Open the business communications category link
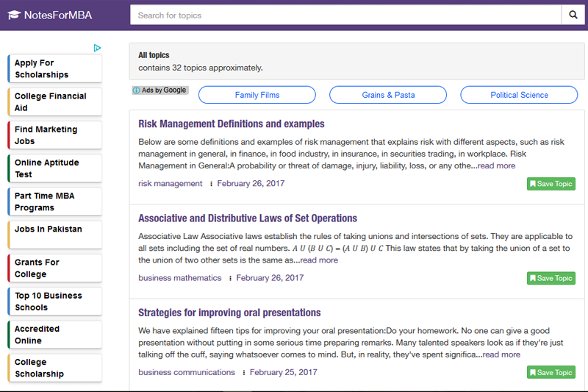The height and width of the screenshot is (392, 588). [187, 372]
